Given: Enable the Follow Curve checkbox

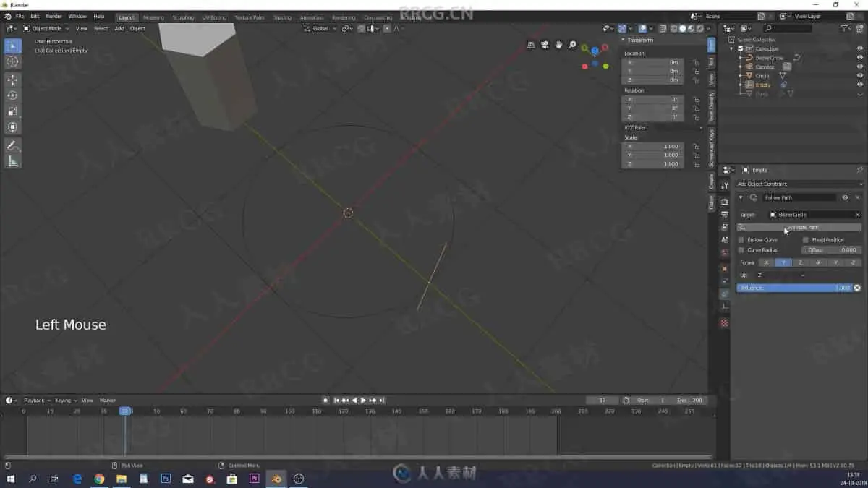Looking at the screenshot, I should tap(741, 239).
